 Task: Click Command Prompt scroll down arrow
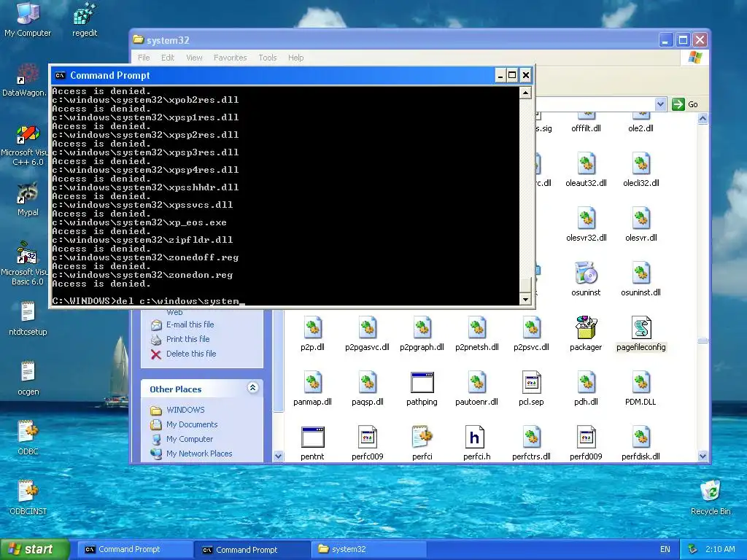point(525,299)
